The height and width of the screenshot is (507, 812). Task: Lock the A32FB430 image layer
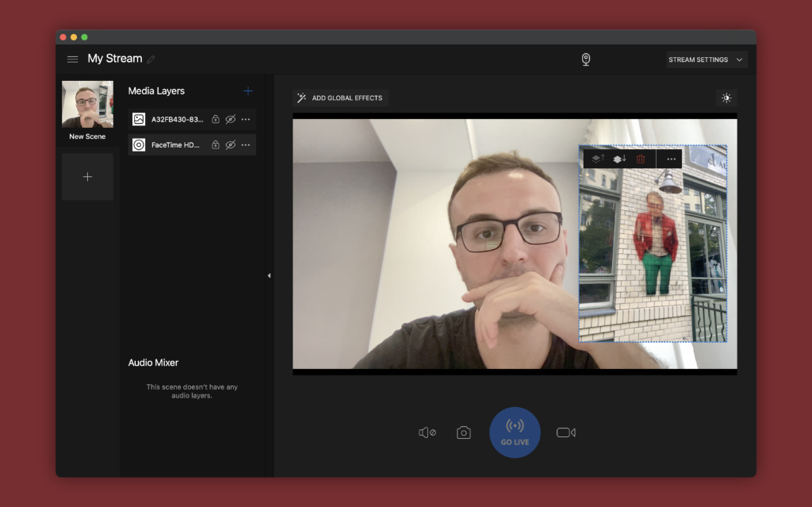coord(216,119)
